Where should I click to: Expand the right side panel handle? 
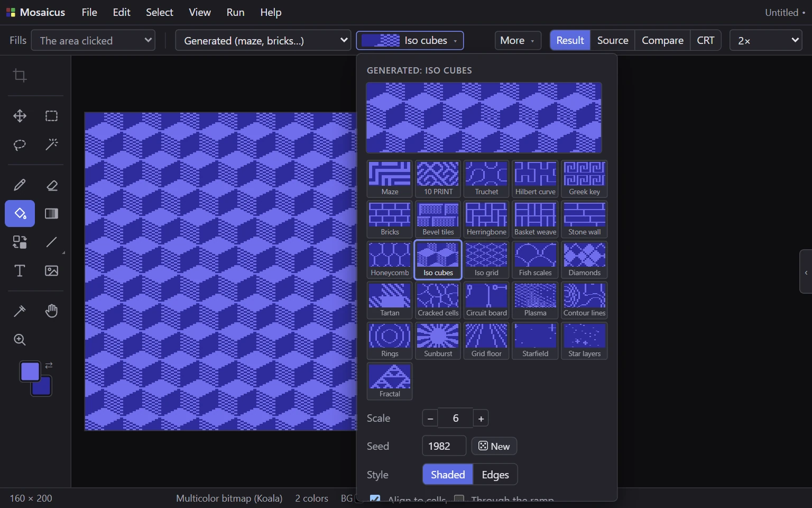pyautogui.click(x=806, y=271)
